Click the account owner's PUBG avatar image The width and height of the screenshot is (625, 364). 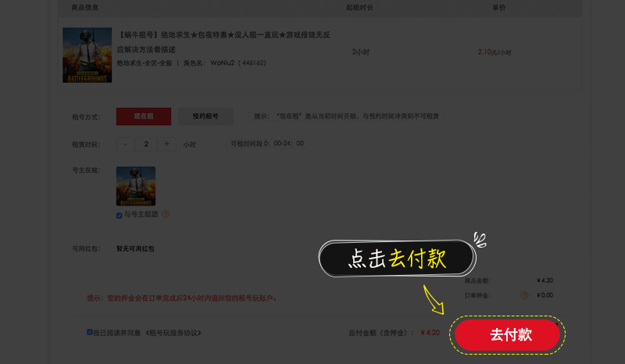click(136, 186)
